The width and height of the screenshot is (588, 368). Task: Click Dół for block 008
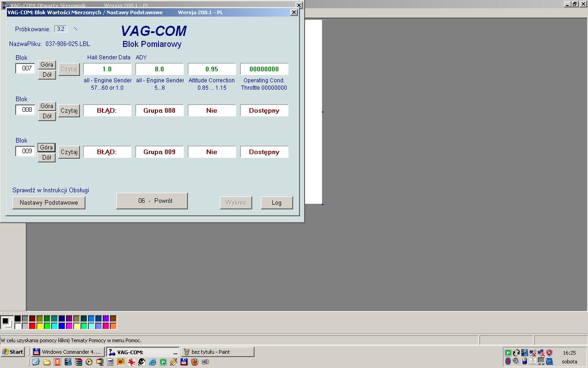47,116
